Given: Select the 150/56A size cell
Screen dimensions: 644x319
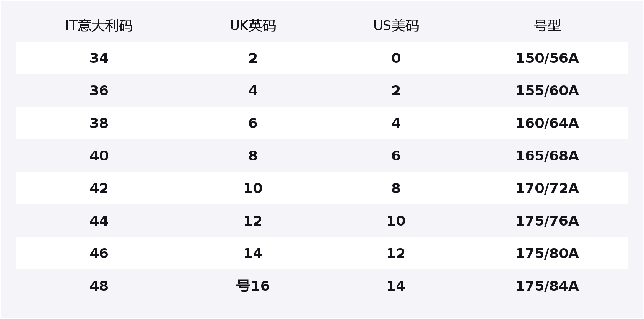Looking at the screenshot, I should point(547,58).
